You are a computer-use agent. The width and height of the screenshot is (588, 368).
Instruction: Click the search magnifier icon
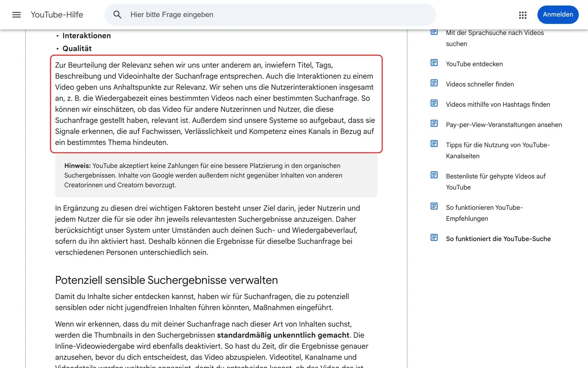click(x=117, y=15)
